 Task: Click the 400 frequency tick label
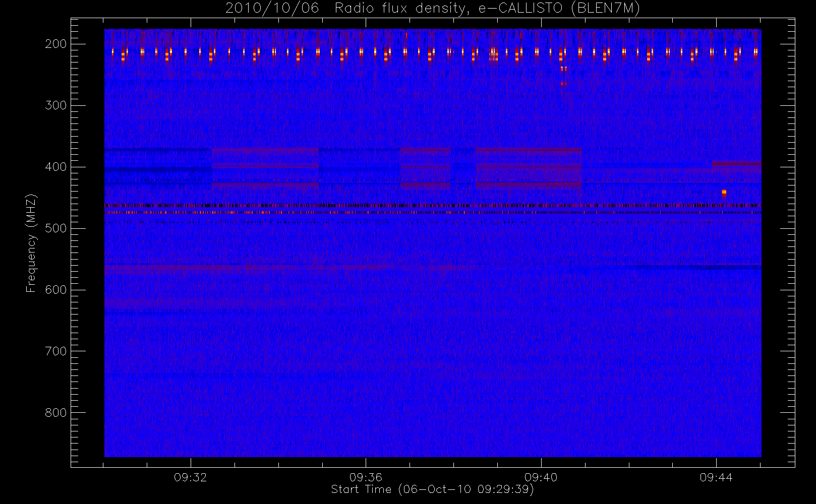(x=56, y=167)
